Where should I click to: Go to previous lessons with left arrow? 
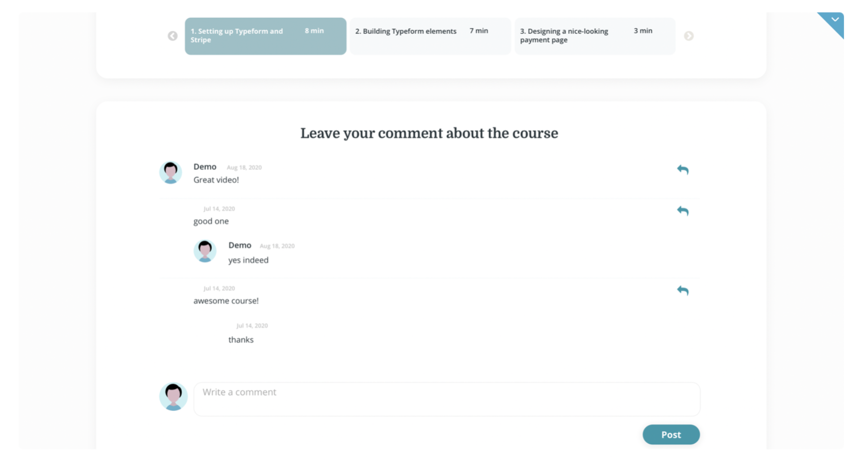click(173, 36)
